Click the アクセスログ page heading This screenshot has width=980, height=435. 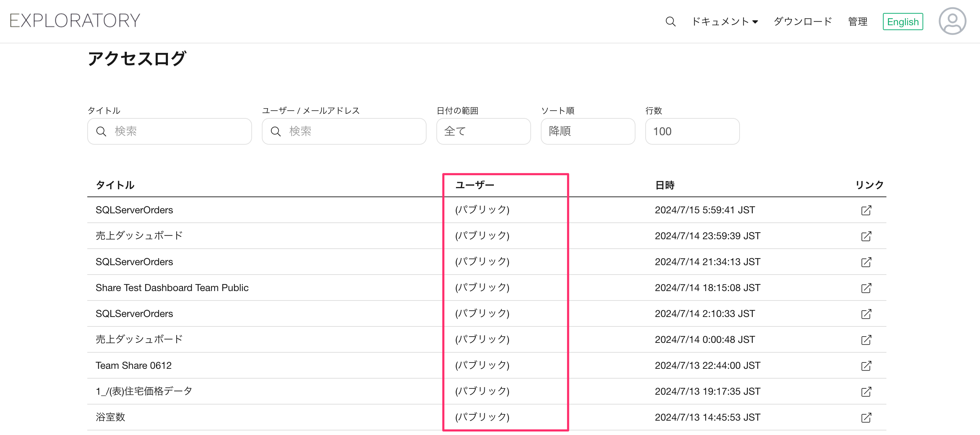[137, 59]
